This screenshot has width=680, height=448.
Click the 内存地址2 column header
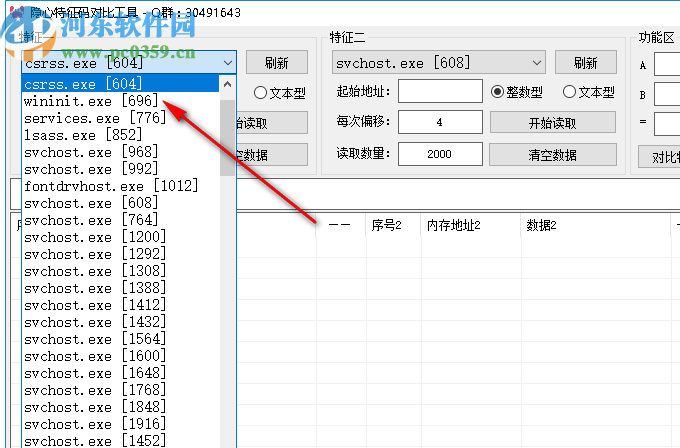(x=471, y=225)
